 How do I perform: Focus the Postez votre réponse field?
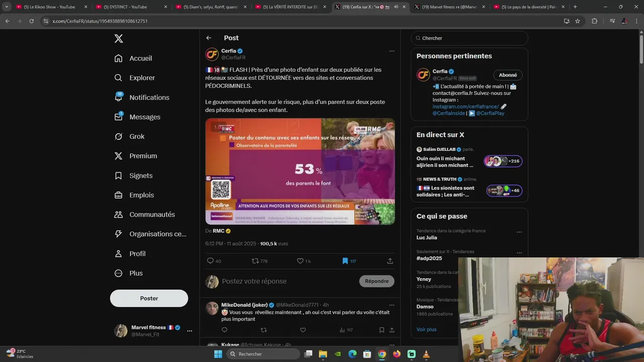pyautogui.click(x=288, y=282)
